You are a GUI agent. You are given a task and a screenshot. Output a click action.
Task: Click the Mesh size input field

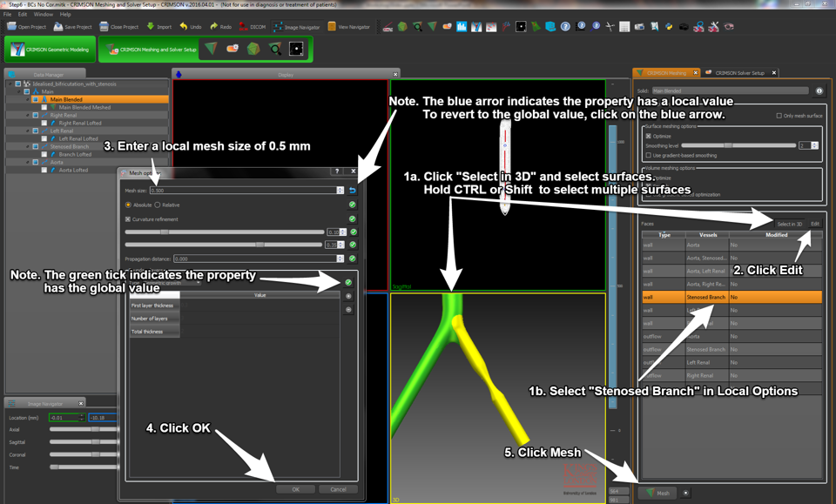pyautogui.click(x=244, y=191)
